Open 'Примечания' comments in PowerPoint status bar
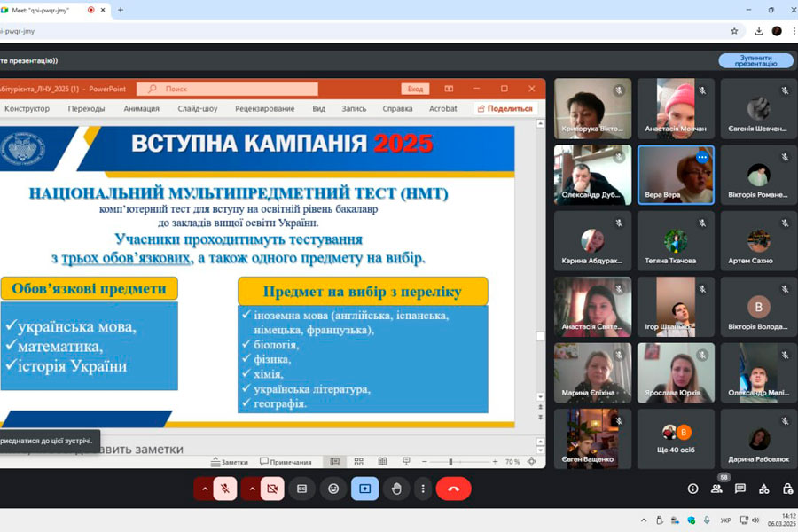This screenshot has height=532, width=798. pos(286,462)
